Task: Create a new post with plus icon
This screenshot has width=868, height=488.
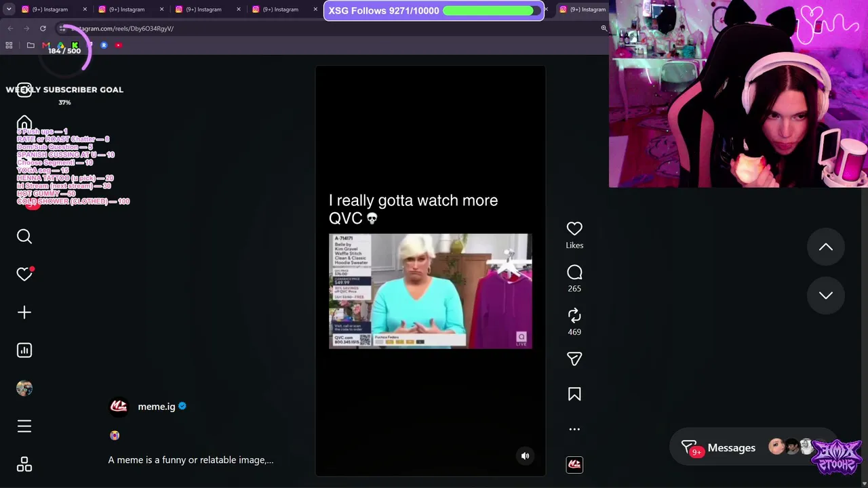Action: (x=24, y=312)
